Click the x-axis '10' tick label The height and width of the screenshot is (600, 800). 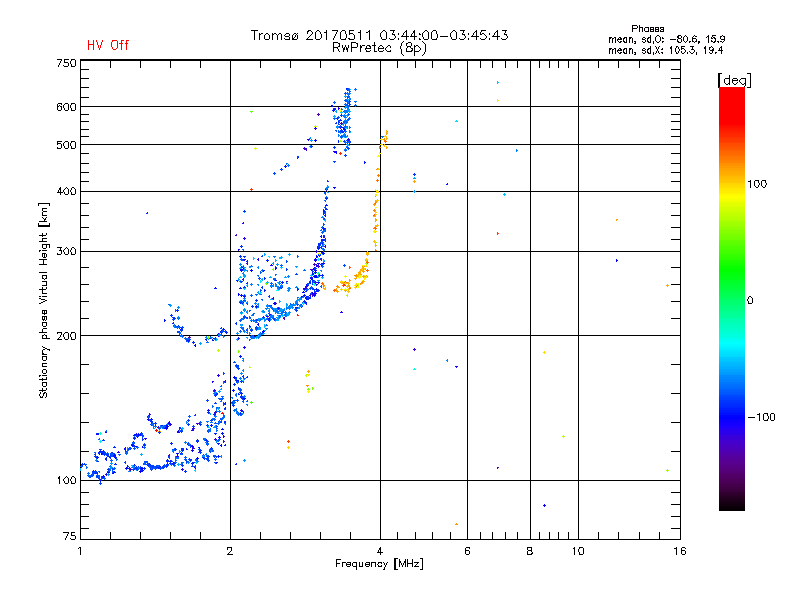[x=578, y=551]
